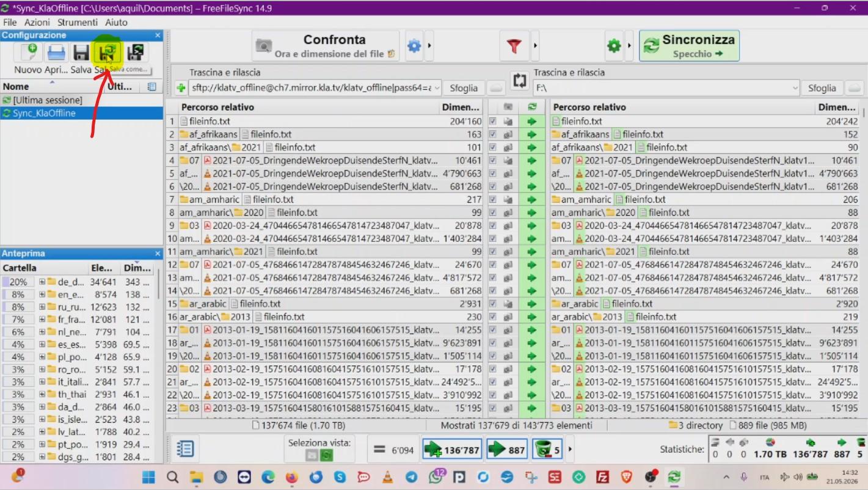Screen dimensions: 868x490
Task: Click the sync direction column header icon
Action: pyautogui.click(x=532, y=107)
